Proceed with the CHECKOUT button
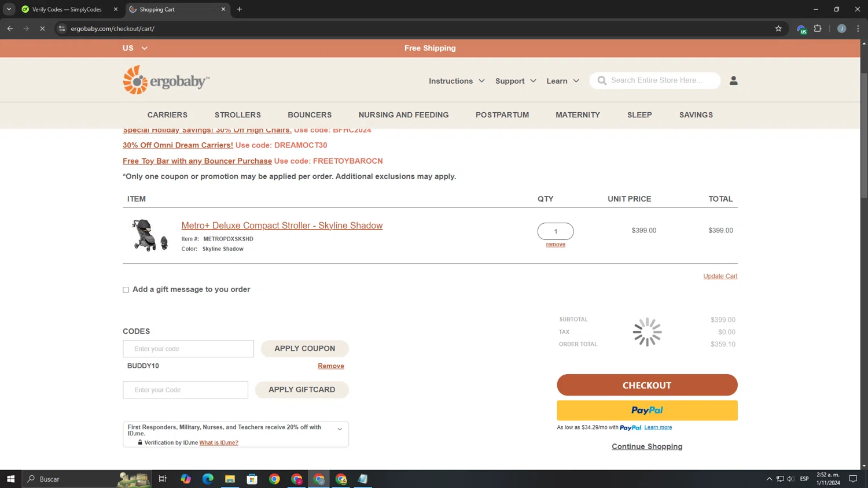The image size is (868, 488). [x=647, y=385]
